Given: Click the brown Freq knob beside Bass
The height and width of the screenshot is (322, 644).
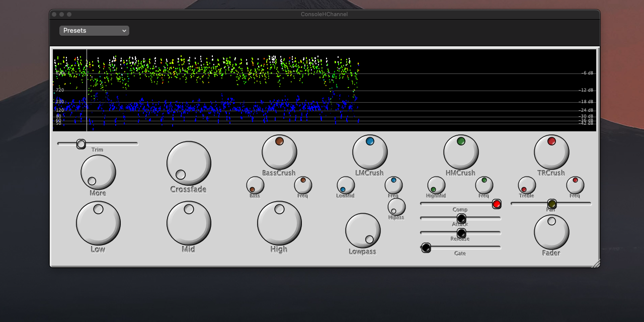Looking at the screenshot, I should [303, 185].
